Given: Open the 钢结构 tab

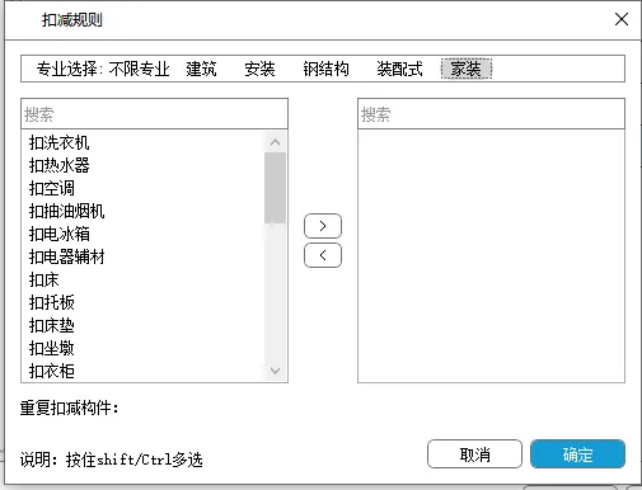Looking at the screenshot, I should tap(326, 69).
